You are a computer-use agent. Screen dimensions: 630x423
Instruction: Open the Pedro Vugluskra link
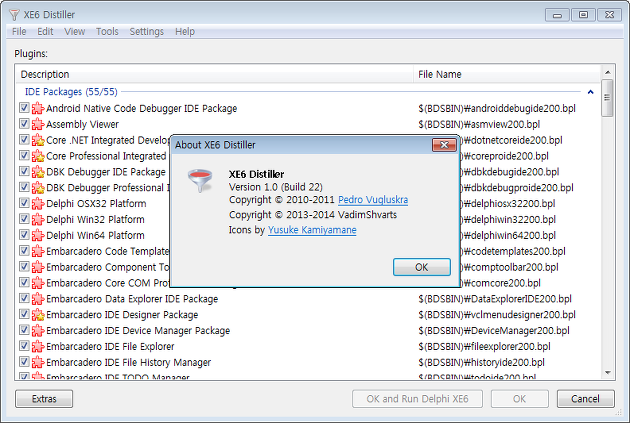tap(373, 200)
